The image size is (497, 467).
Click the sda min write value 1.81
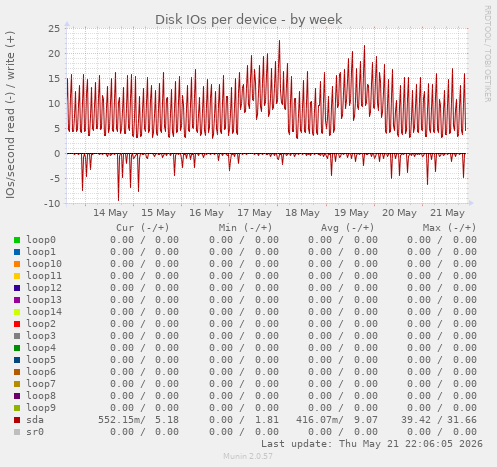[267, 420]
